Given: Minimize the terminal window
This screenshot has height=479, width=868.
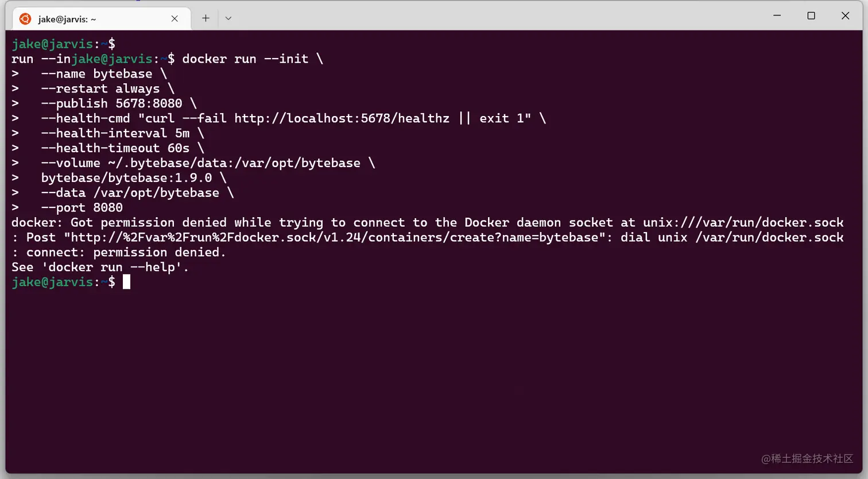Looking at the screenshot, I should click(777, 16).
